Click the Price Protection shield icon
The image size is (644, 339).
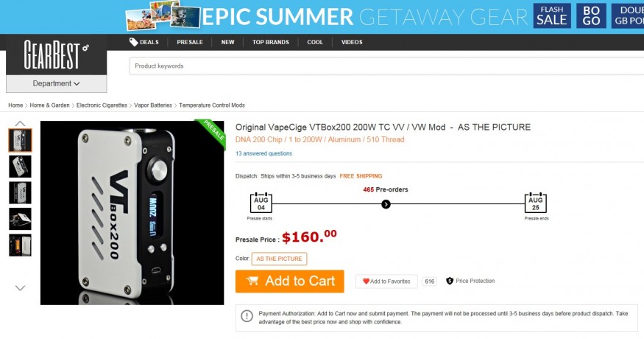point(450,281)
